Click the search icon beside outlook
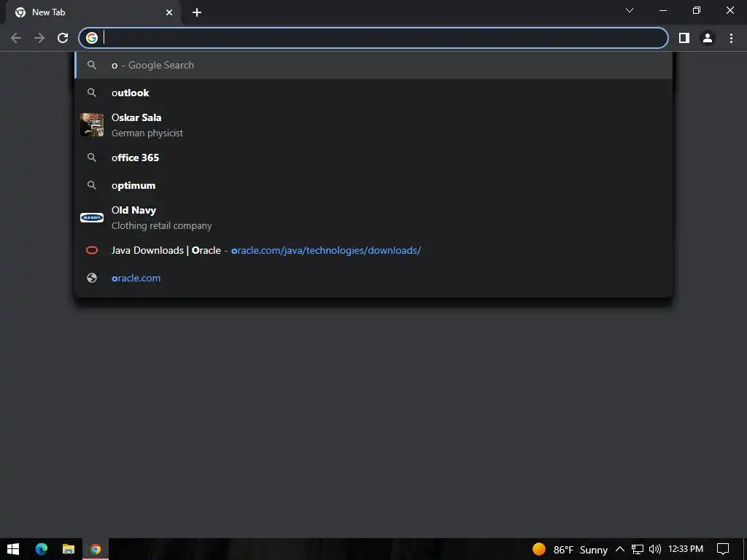747x560 pixels. tap(92, 93)
